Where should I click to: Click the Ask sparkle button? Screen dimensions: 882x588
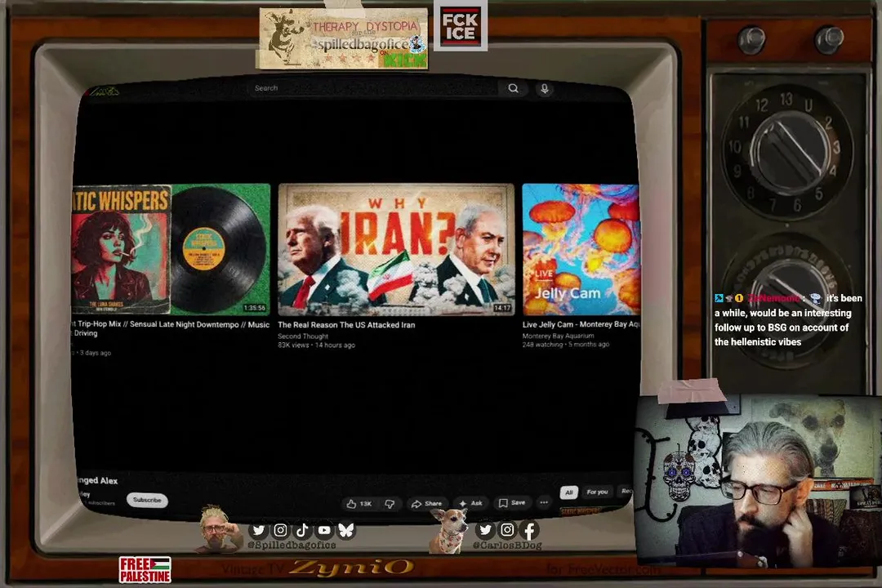[471, 503]
